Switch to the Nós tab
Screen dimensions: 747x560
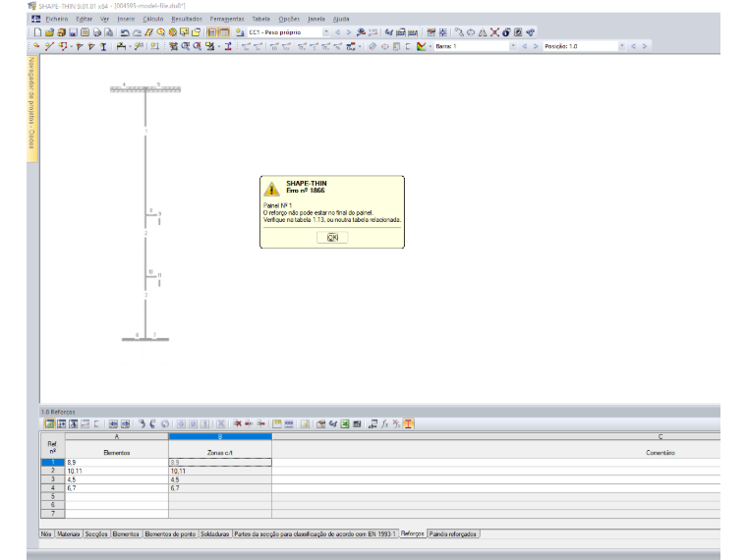point(46,534)
